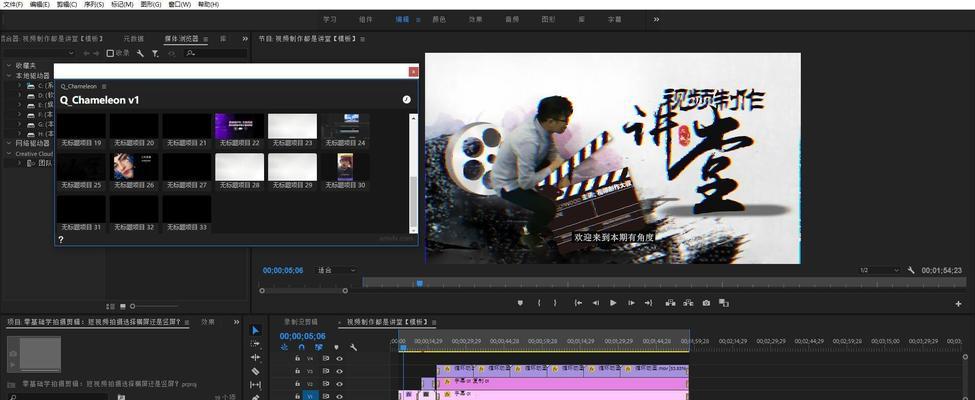Click the Program monitor blue playhead
The image size is (975, 400).
pos(420,283)
